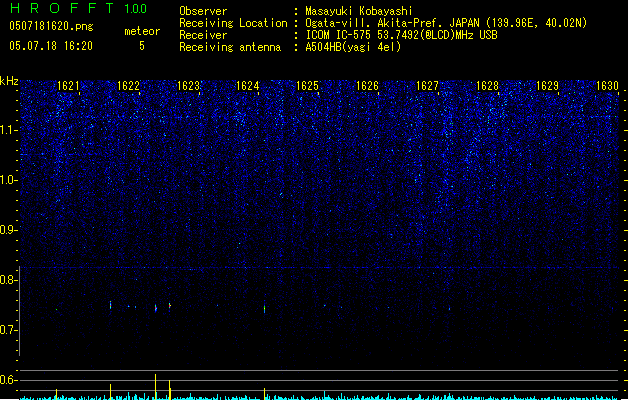Click the 1623 time axis label
The height and width of the screenshot is (400, 629).
click(188, 86)
